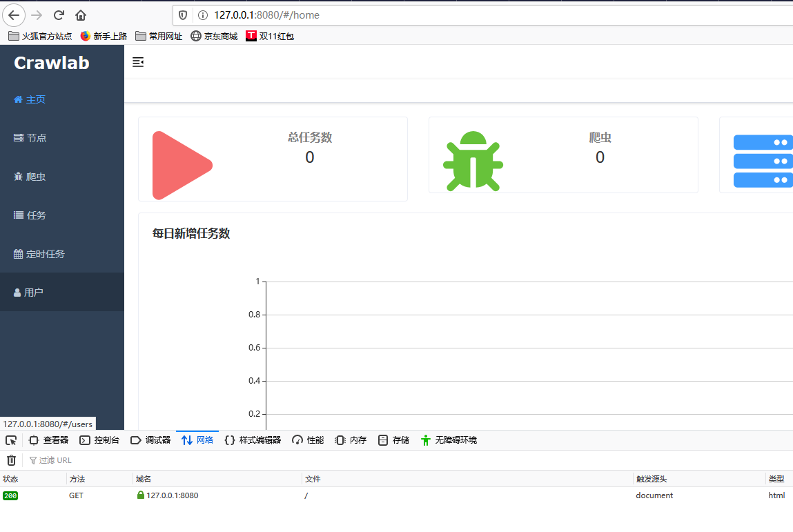This screenshot has width=793, height=532.
Task: Select the 爬虫 sidebar item
Action: click(37, 176)
